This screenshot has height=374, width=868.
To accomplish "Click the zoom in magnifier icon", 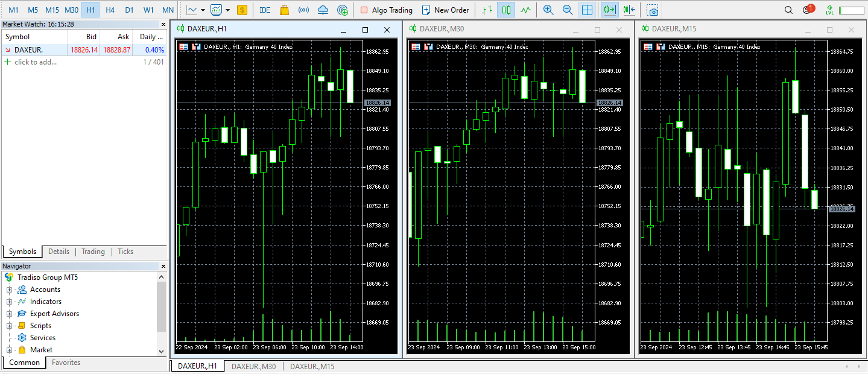I will tap(548, 10).
